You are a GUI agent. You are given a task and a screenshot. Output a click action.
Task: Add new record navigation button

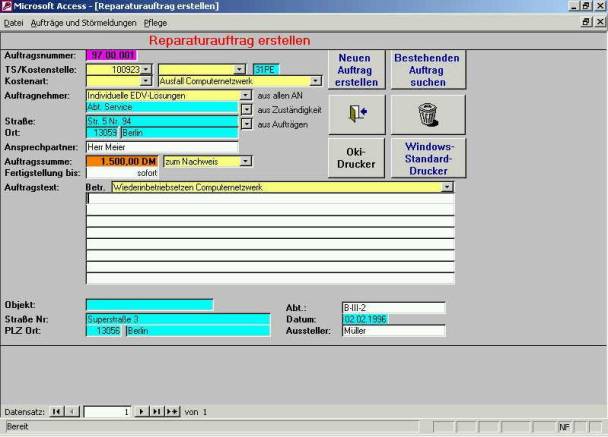click(173, 411)
